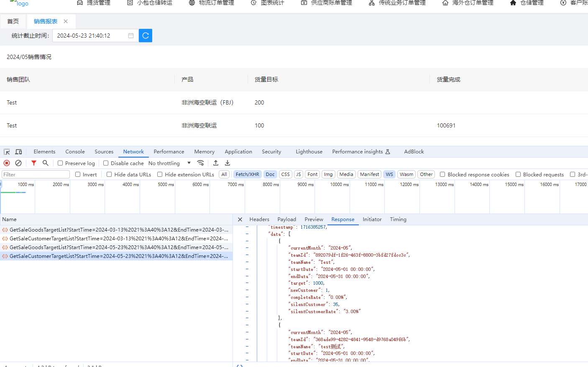
Task: Tick the Hide data URLs checkbox
Action: [109, 174]
